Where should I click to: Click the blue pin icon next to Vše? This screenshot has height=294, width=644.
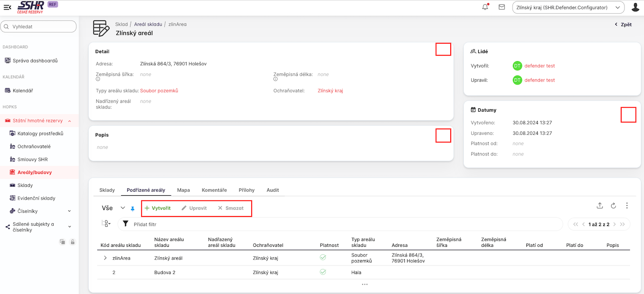[133, 208]
